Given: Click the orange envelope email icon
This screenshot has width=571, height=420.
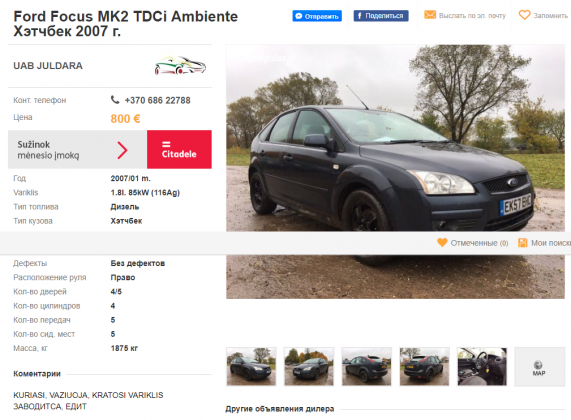Looking at the screenshot, I should pos(430,15).
